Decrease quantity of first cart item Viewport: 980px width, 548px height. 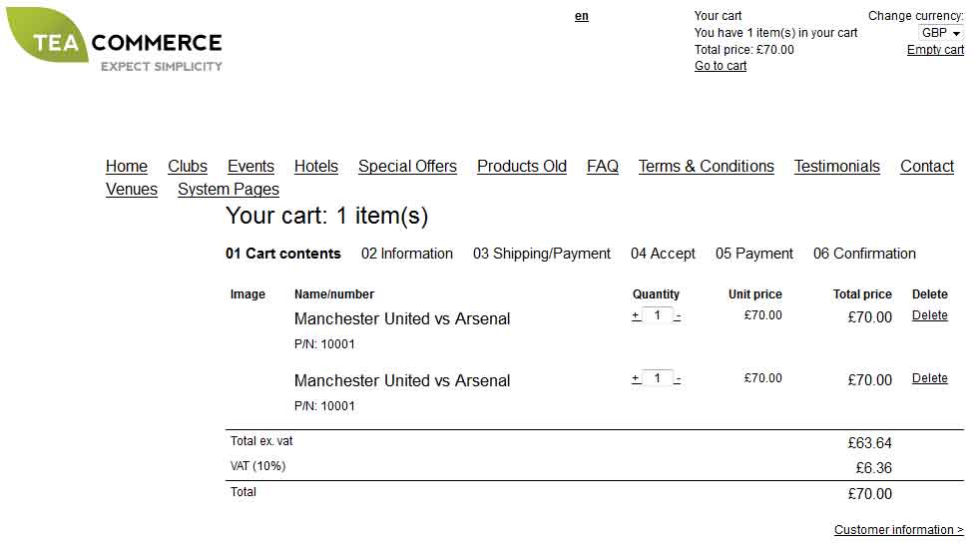click(x=678, y=316)
